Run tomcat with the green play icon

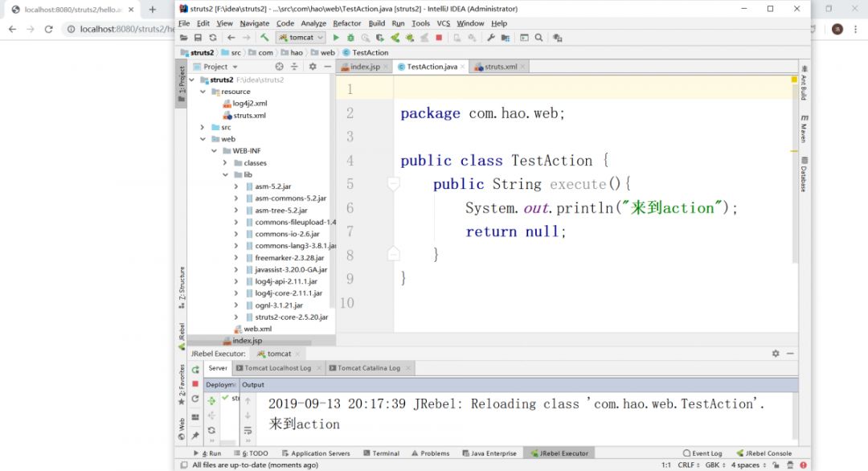coord(335,38)
